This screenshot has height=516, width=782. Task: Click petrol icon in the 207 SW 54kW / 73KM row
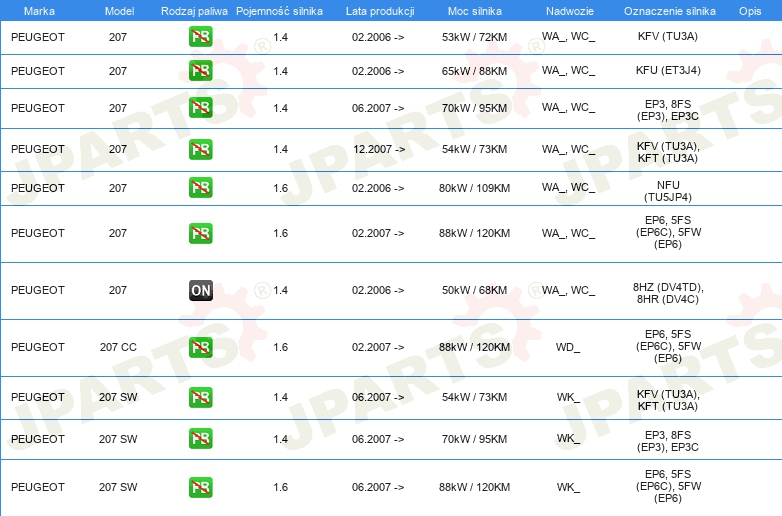pyautogui.click(x=200, y=397)
